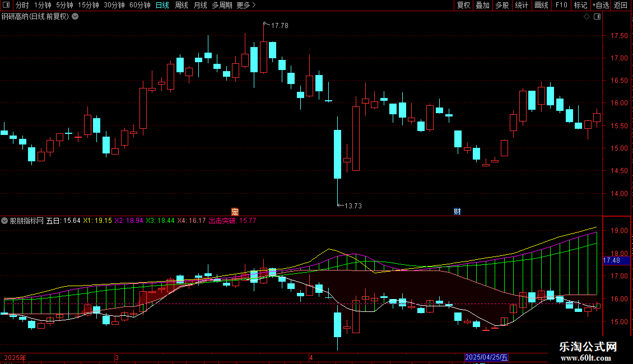Image resolution: width=633 pixels, height=364 pixels.
Task: Click the 13.73 low price label
Action: [x=353, y=206]
